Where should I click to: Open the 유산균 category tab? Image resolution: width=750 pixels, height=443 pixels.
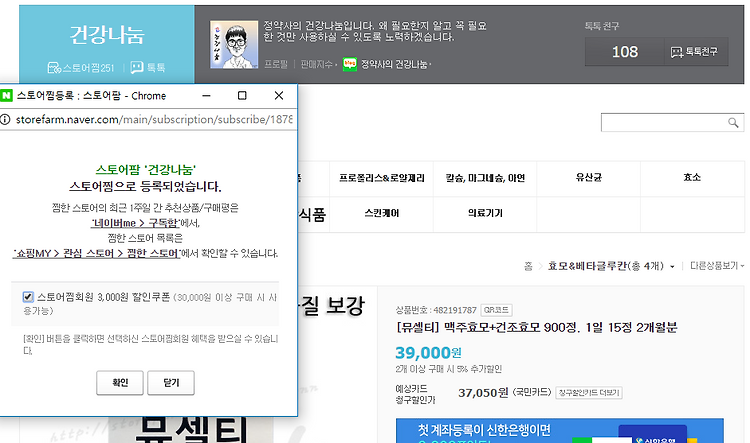pos(589,177)
